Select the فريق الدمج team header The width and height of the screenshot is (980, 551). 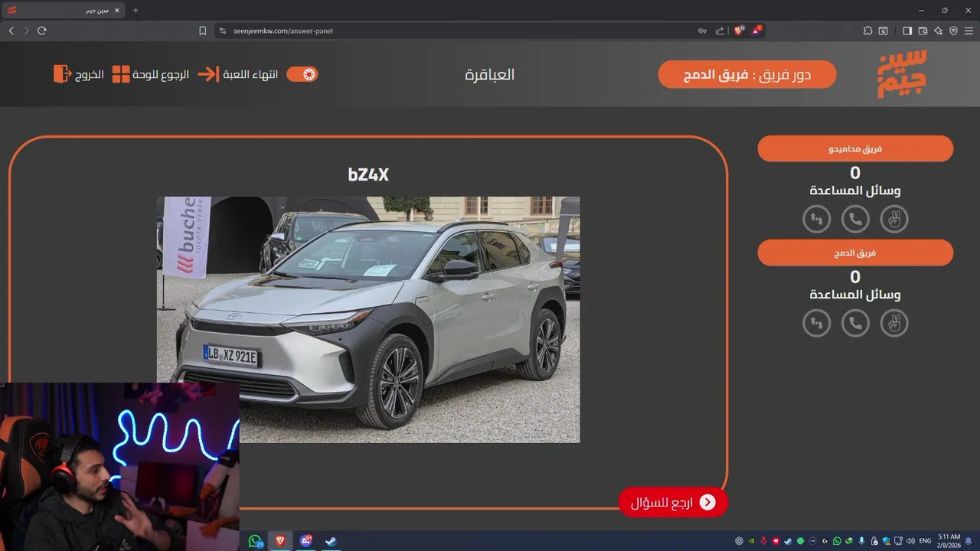855,253
